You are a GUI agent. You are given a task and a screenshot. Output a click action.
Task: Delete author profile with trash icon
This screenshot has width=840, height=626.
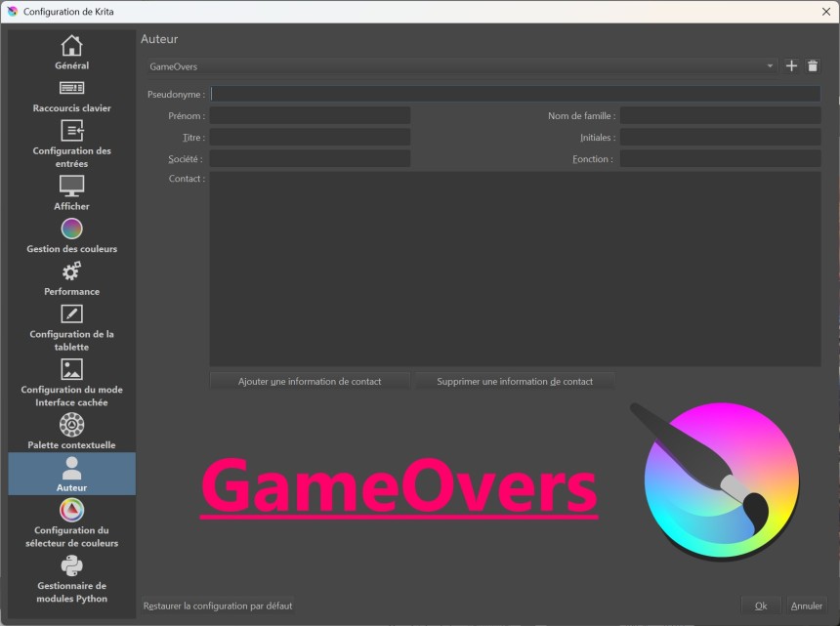pos(813,66)
